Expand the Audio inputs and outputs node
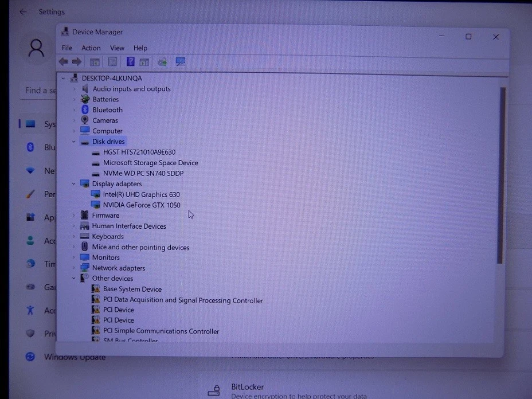 (x=74, y=89)
